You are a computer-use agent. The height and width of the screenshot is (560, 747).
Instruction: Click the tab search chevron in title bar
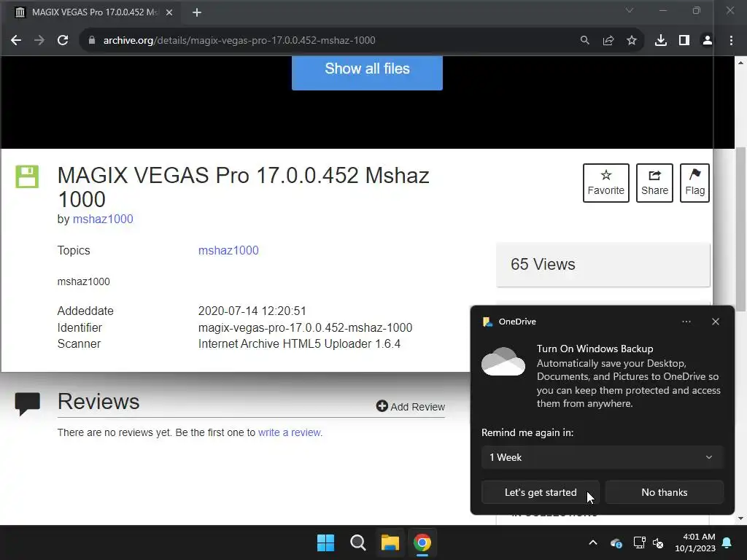click(x=630, y=10)
